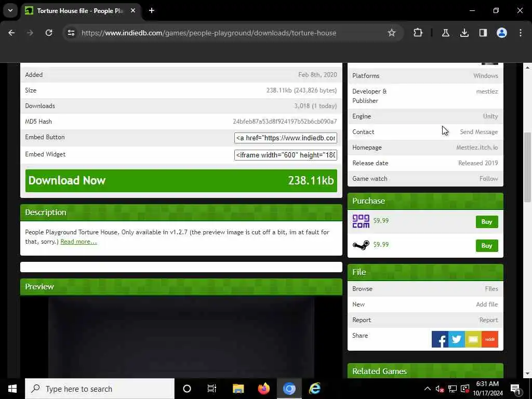The height and width of the screenshot is (399, 532).
Task: Share on Twitter
Action: tap(456, 339)
